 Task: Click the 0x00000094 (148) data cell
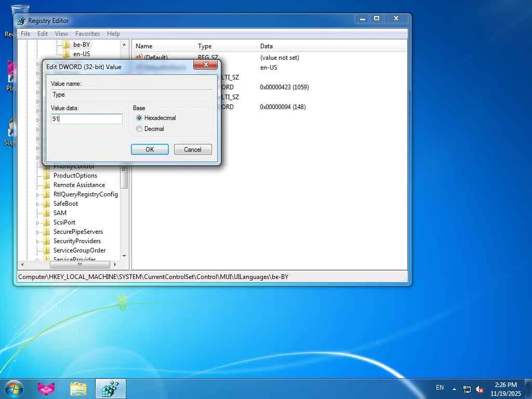pos(283,107)
